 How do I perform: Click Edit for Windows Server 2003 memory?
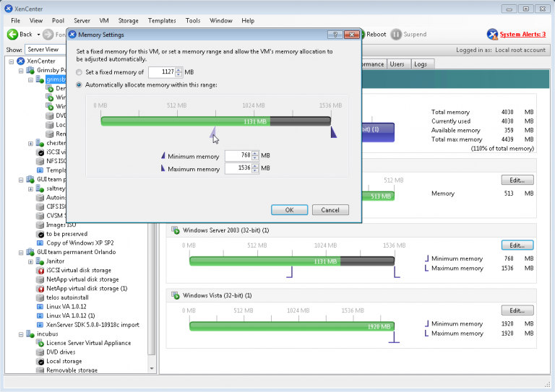[x=517, y=245]
